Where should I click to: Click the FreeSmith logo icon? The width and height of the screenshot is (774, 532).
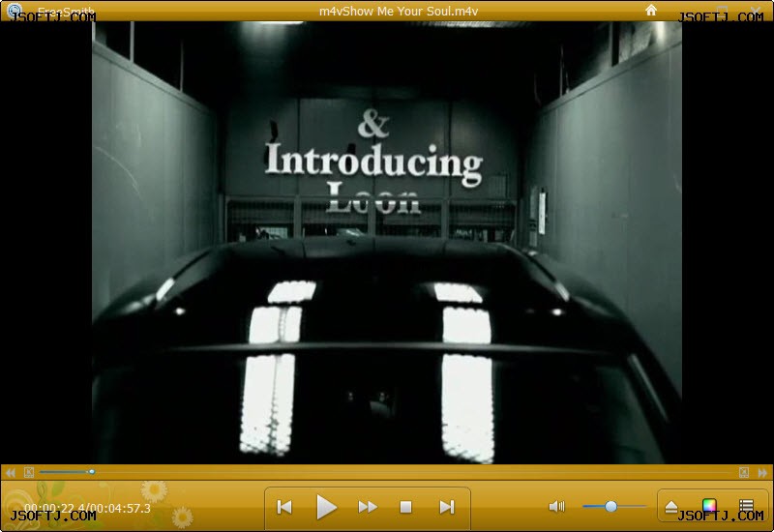coord(15,10)
